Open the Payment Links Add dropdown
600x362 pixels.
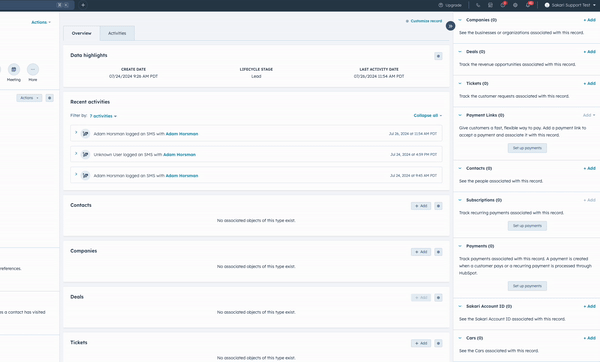pyautogui.click(x=589, y=115)
